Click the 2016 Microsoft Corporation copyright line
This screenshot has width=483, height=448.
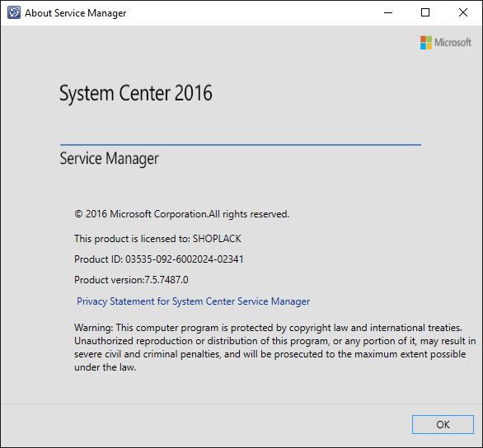[181, 214]
